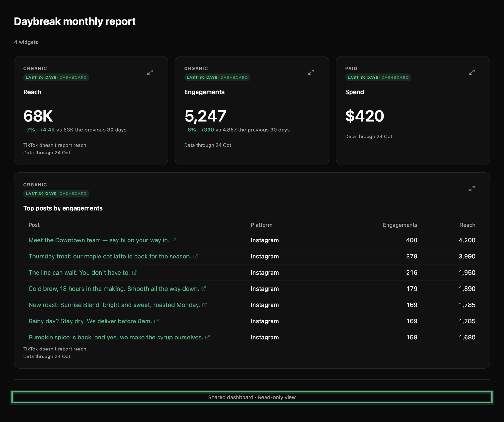
Task: Click the Last 30 Days badge on Reach widget
Action: [x=56, y=78]
